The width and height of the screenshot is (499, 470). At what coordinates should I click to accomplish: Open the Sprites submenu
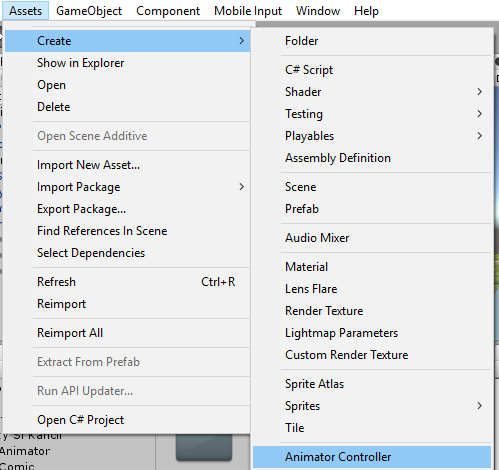click(372, 406)
